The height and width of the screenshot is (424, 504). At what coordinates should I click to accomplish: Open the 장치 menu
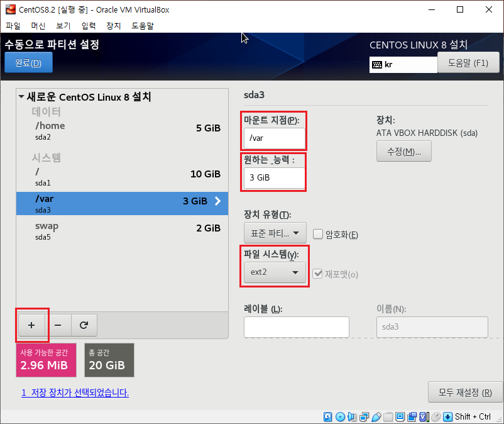114,26
